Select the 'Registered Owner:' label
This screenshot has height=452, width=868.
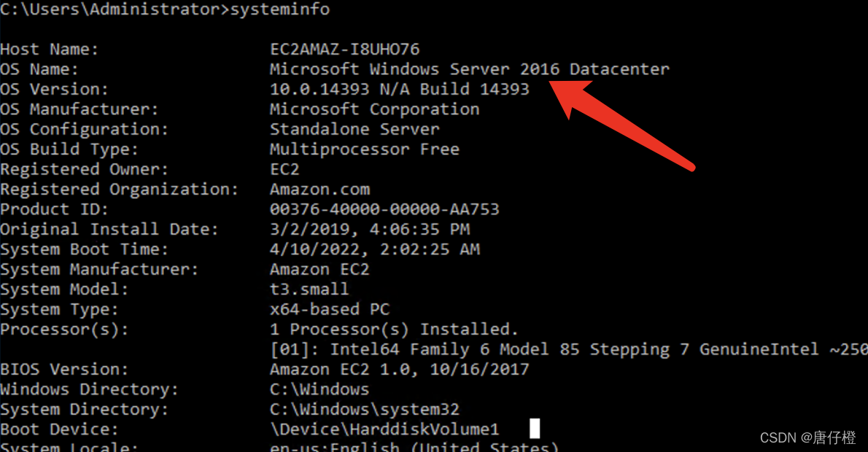(84, 169)
